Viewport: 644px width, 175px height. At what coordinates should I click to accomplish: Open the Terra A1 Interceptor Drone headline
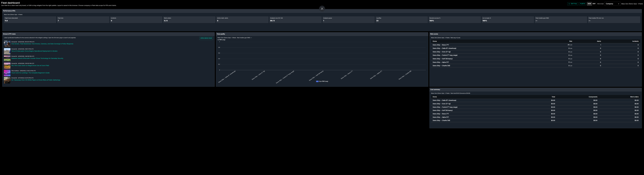(x=34, y=51)
